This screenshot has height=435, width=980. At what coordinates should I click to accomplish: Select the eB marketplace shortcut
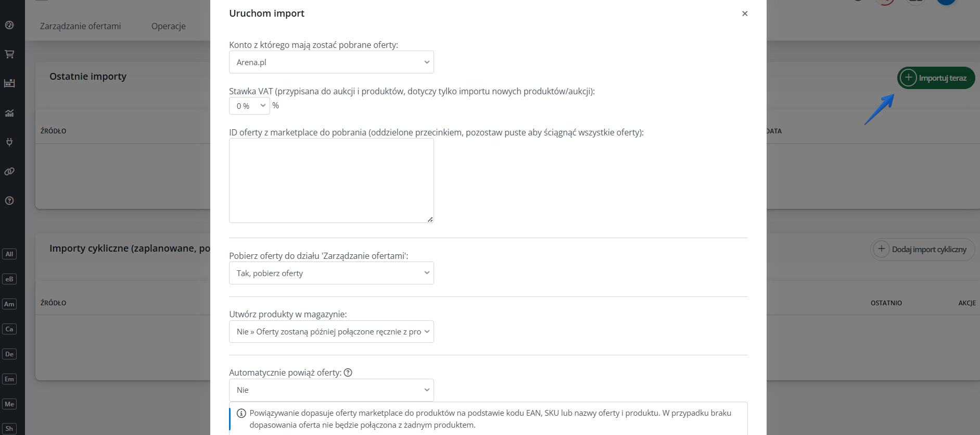click(9, 279)
